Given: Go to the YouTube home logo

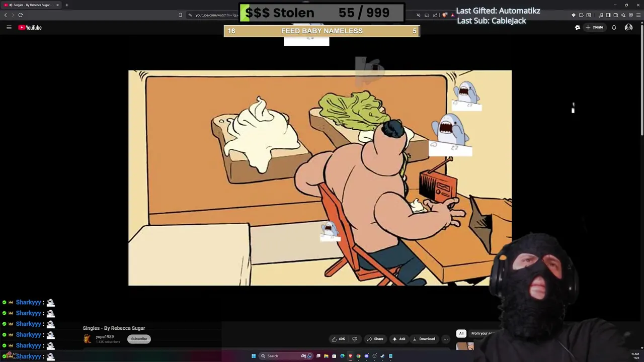Looking at the screenshot, I should point(30,28).
